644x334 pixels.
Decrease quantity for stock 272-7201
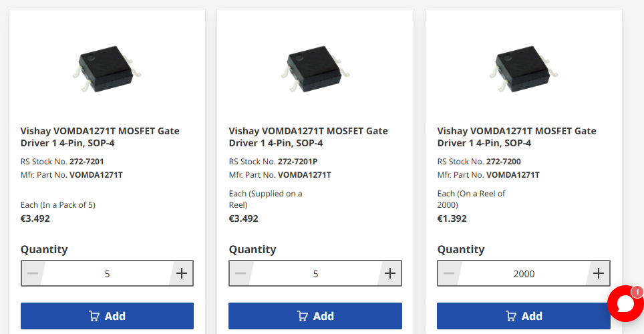click(x=33, y=273)
